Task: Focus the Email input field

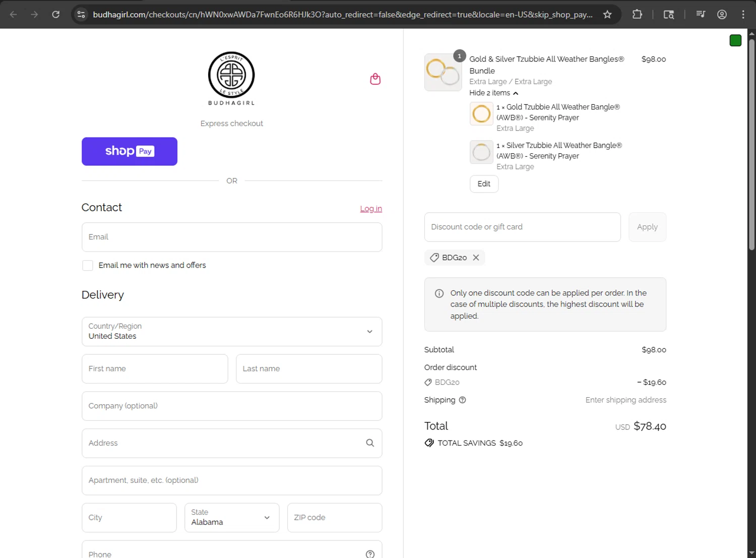Action: pos(232,237)
